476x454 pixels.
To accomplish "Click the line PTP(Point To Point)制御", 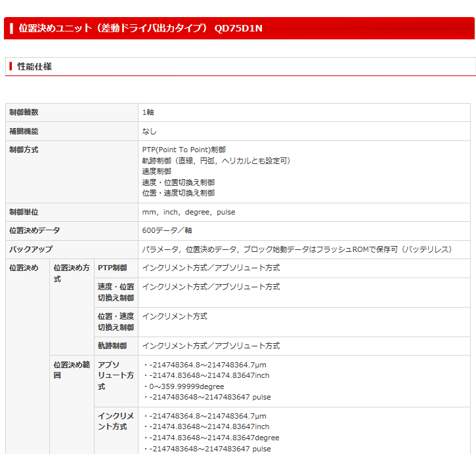I will (x=184, y=150).
